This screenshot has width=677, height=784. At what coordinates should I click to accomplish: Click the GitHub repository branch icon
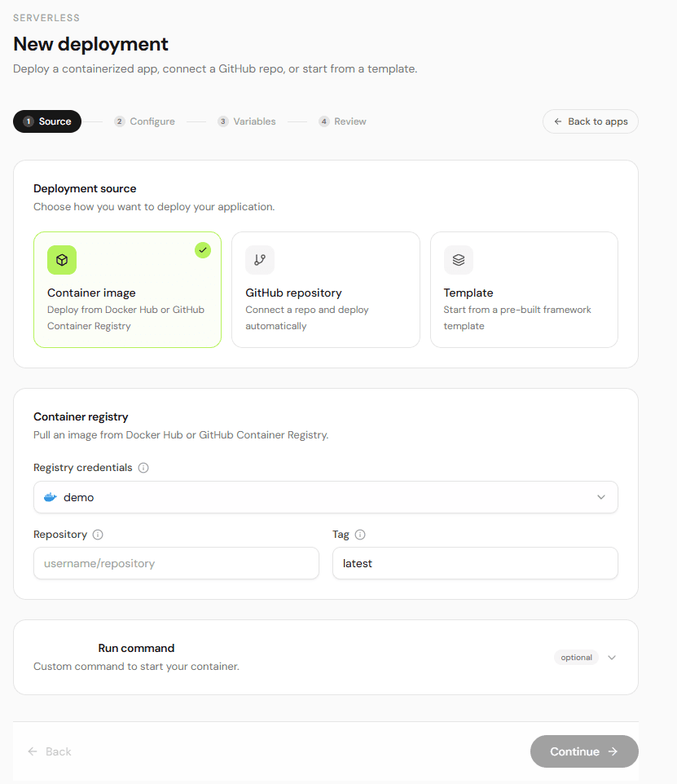pyautogui.click(x=260, y=260)
